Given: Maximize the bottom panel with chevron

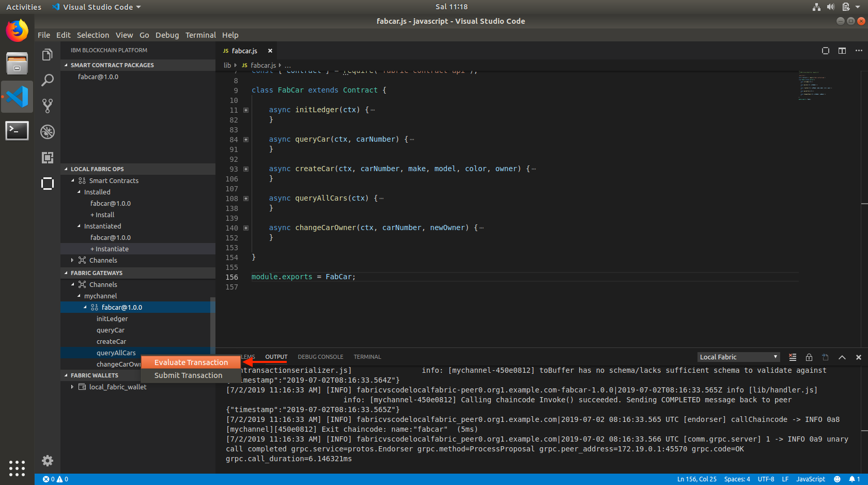Looking at the screenshot, I should [x=842, y=357].
